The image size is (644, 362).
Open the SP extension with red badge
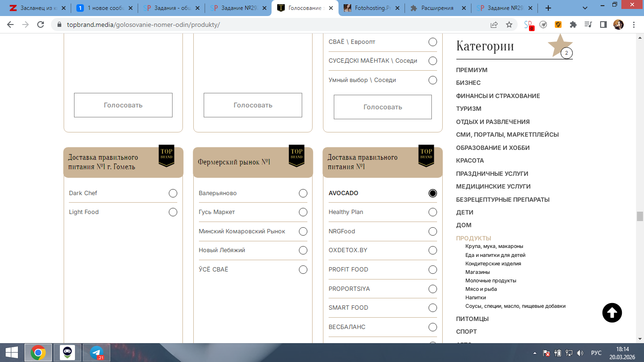click(x=529, y=25)
